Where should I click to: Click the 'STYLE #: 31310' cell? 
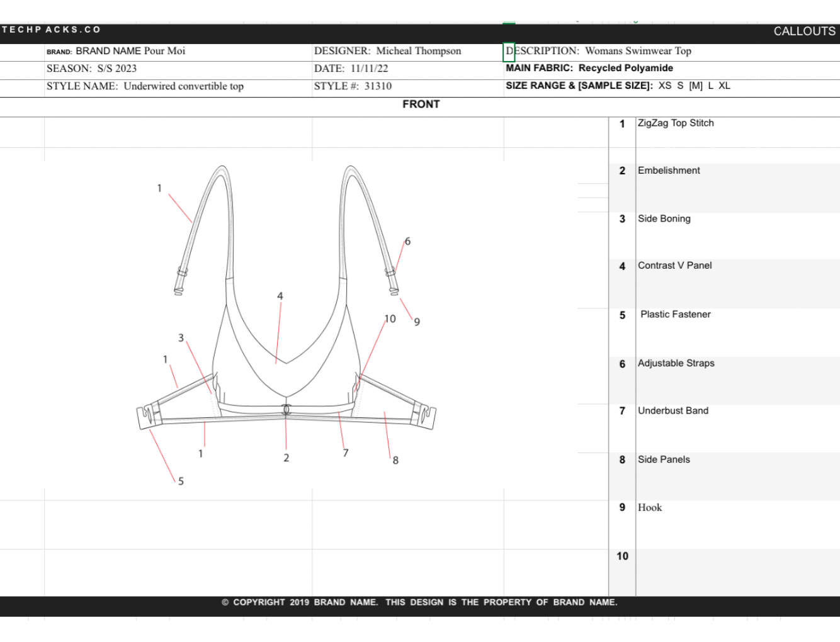coord(408,87)
